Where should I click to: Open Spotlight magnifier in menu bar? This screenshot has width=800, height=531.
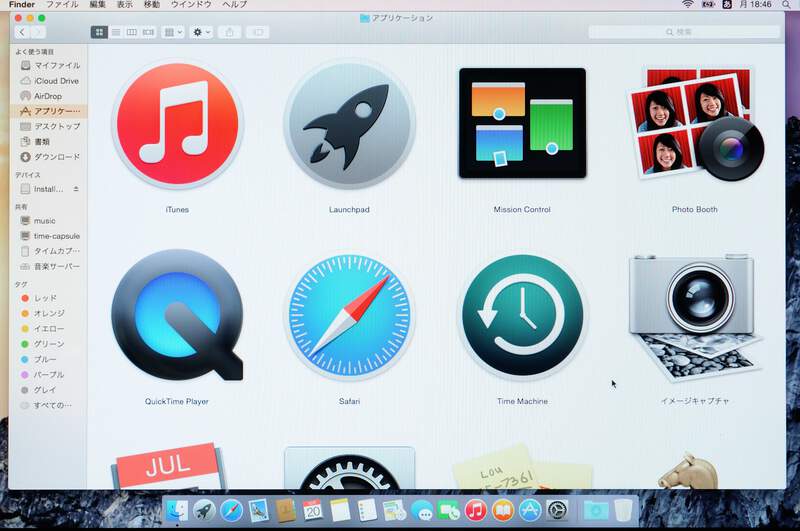(786, 4)
